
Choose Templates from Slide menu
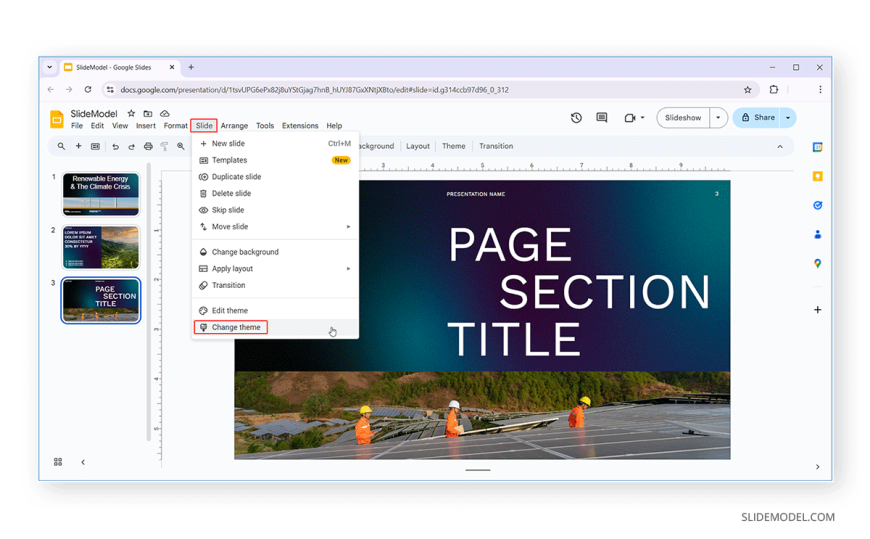[275, 160]
